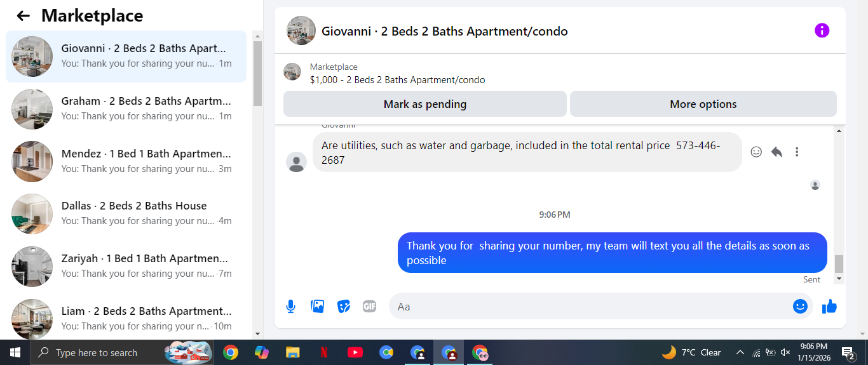Send a thumbs up like

(829, 307)
